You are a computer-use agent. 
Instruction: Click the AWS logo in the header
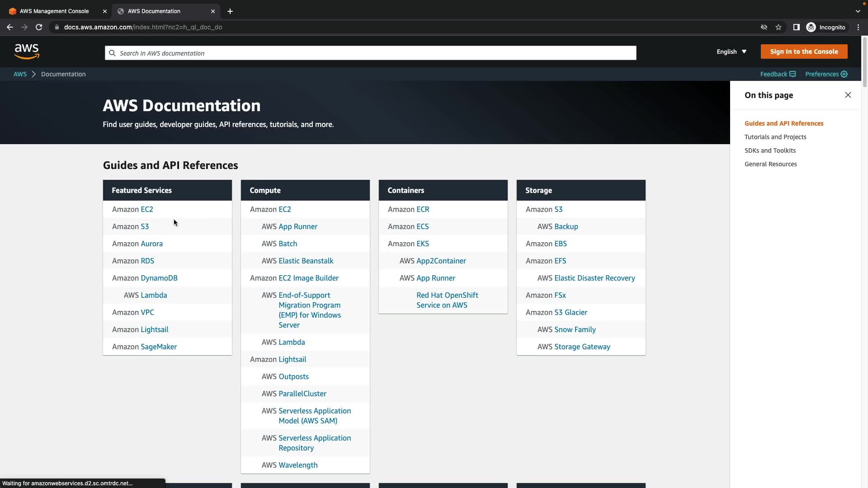27,52
